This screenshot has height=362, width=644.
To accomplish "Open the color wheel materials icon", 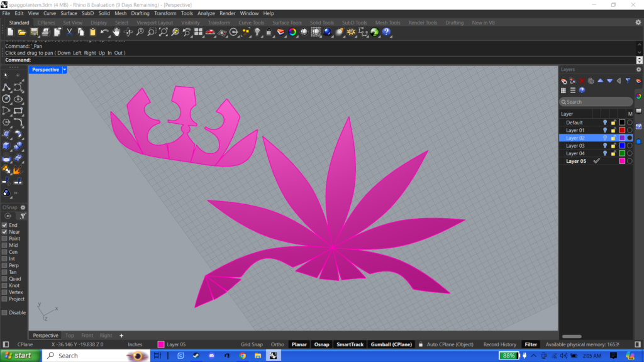I will (292, 32).
